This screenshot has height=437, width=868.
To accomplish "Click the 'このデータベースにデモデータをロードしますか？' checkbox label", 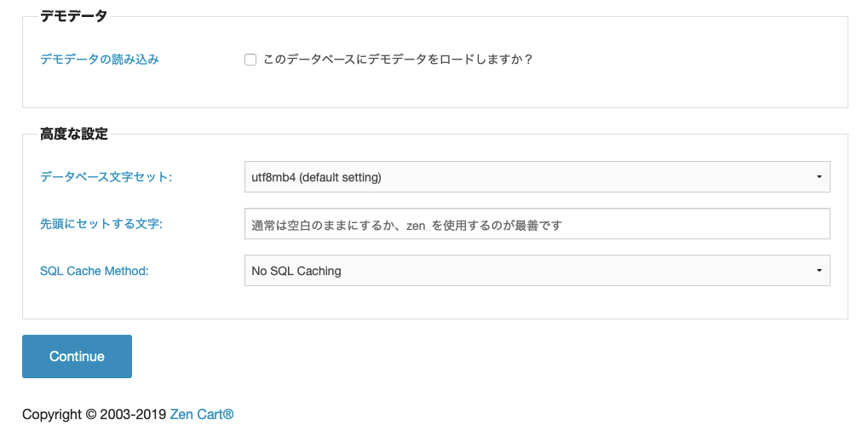I will (398, 60).
